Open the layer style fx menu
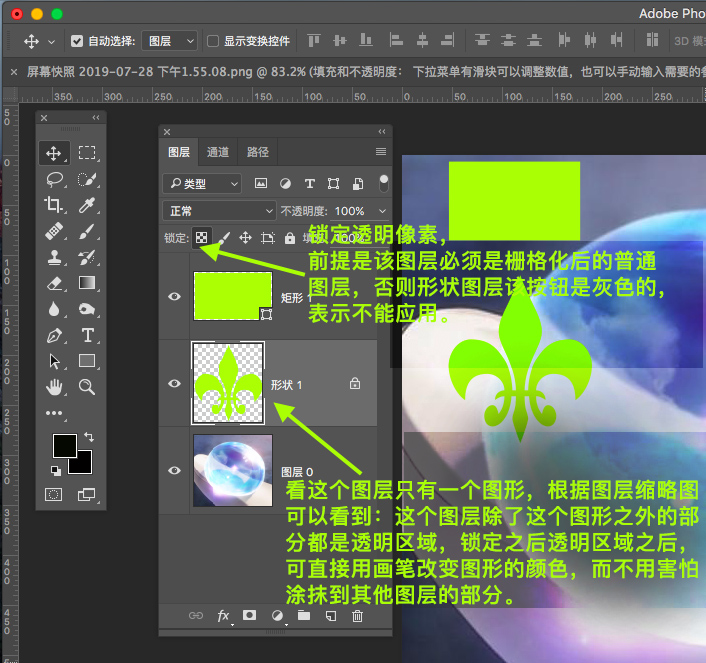The image size is (706, 663). pos(223,616)
